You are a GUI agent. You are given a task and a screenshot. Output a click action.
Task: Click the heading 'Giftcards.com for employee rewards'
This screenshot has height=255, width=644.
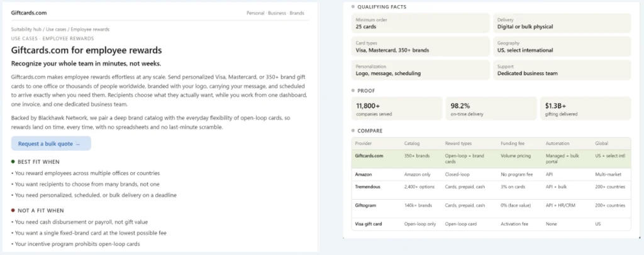click(86, 50)
